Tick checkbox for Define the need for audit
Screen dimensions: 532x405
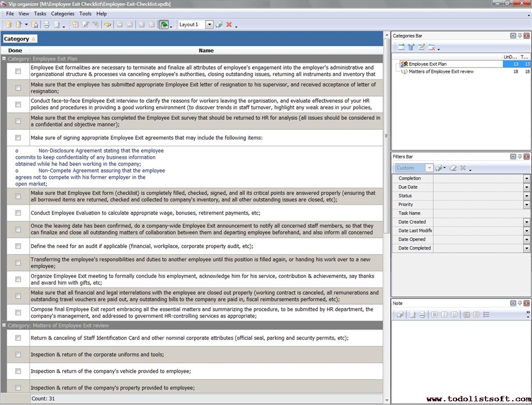[x=18, y=246]
